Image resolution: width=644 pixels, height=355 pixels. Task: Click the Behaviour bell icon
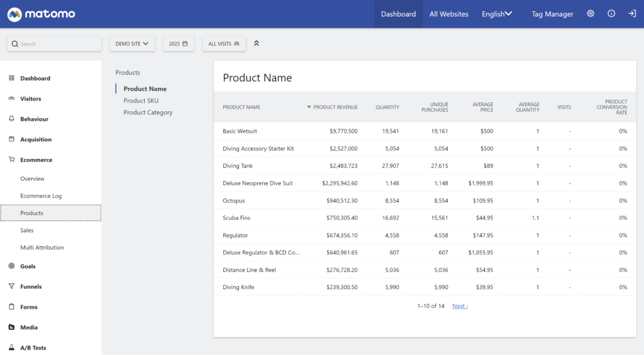point(11,119)
